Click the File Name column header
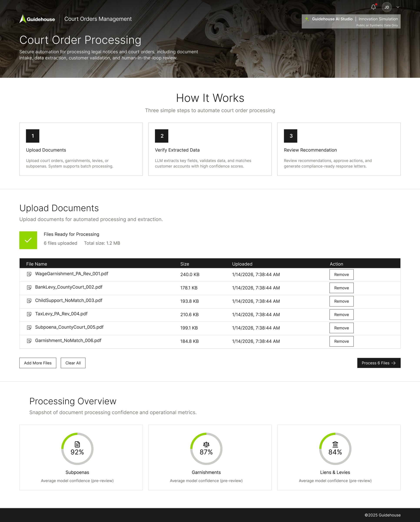The width and height of the screenshot is (420, 522). (x=37, y=264)
